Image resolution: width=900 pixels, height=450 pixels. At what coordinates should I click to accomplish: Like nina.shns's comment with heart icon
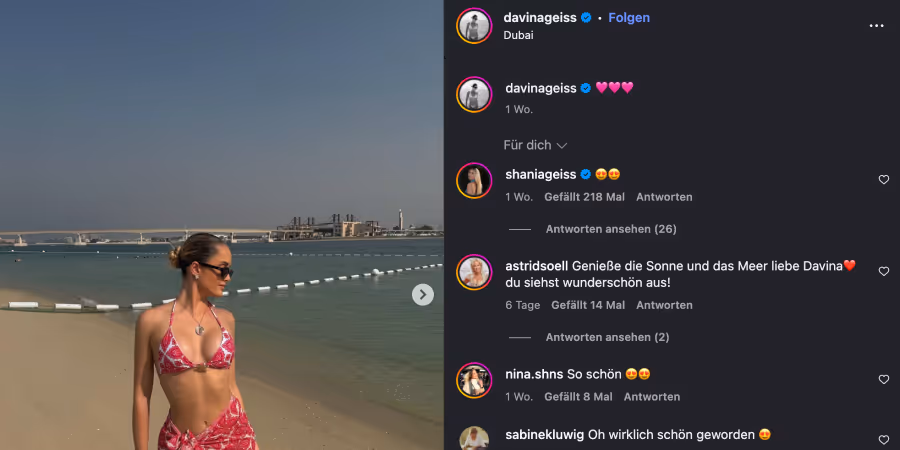883,379
